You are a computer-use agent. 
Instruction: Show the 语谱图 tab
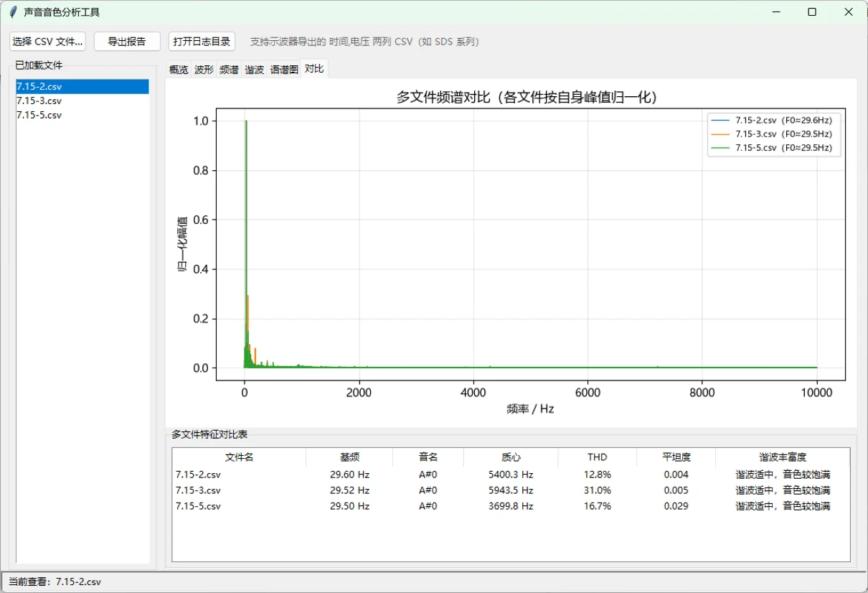pyautogui.click(x=284, y=70)
